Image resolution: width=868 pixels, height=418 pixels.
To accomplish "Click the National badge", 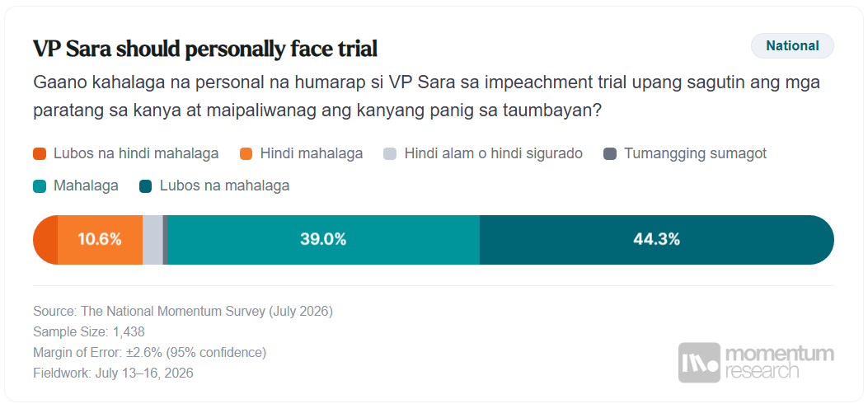I will 791,46.
